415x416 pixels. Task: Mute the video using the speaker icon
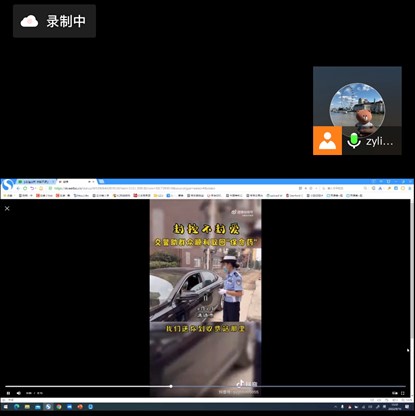(x=19, y=393)
